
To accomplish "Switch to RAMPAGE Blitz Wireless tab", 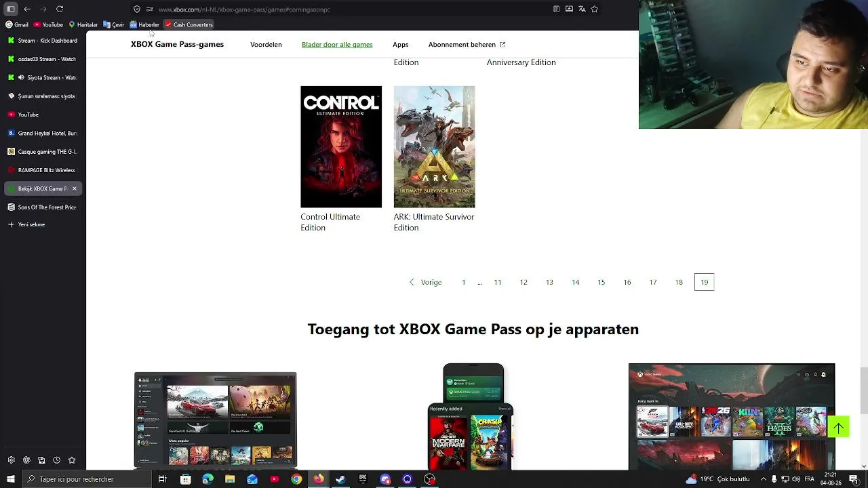I will (43, 170).
